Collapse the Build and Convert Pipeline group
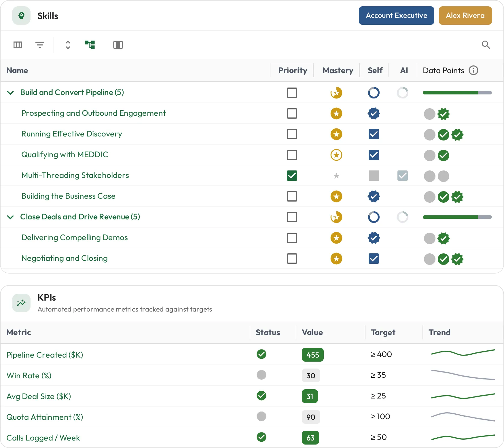The height and width of the screenshot is (448, 504). click(10, 93)
